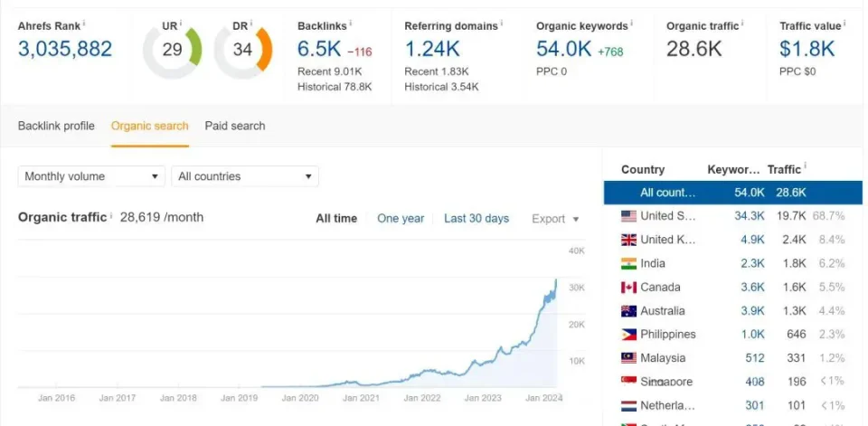Click the Historical 78.8K backlinks text
The image size is (868, 426).
click(x=335, y=87)
